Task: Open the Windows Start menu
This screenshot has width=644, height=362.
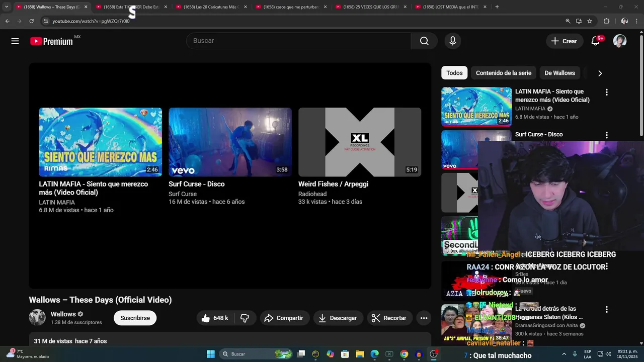Action: pyautogui.click(x=211, y=354)
